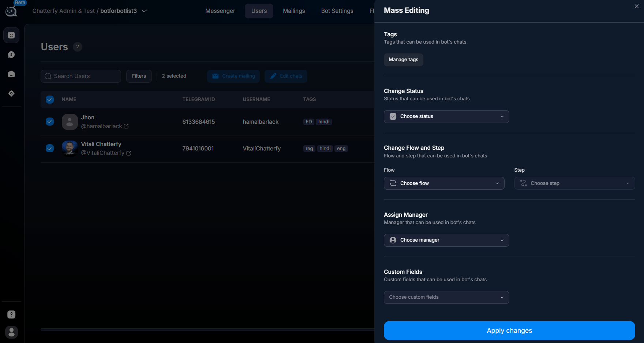Screen dimensions: 644x343
Task: Switch to the Users tab
Action: click(259, 11)
